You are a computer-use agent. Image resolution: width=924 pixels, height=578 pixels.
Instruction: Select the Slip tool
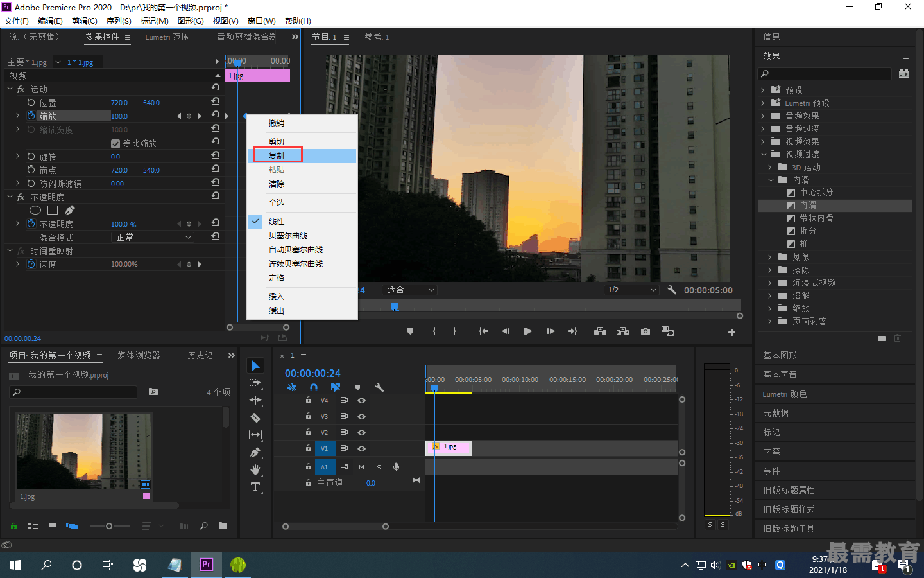tap(255, 435)
